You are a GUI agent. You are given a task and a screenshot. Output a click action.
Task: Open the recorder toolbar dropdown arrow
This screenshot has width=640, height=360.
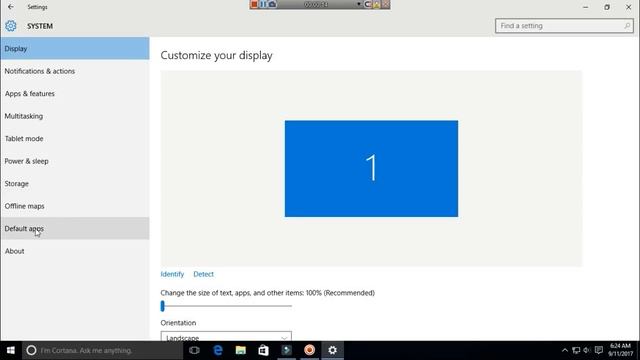[x=359, y=4]
